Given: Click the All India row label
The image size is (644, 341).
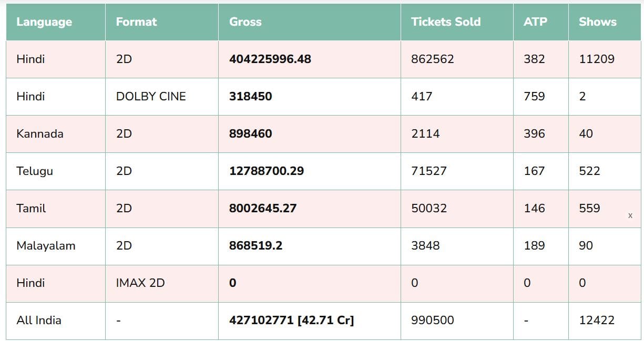Looking at the screenshot, I should point(39,321).
